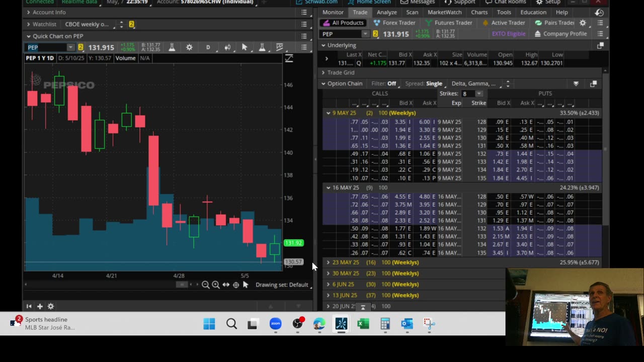This screenshot has height=362, width=644.
Task: Zoom out the Quick Chart
Action: 205,285
